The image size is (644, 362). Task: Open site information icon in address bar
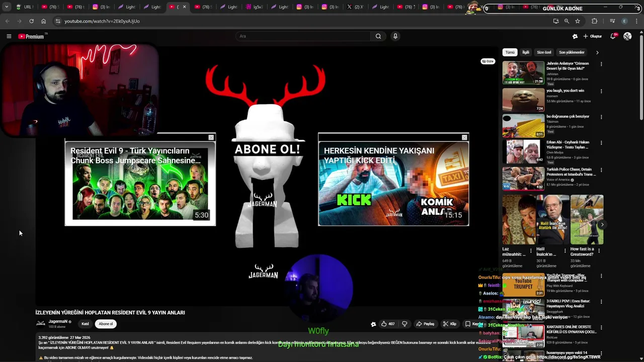click(x=58, y=21)
